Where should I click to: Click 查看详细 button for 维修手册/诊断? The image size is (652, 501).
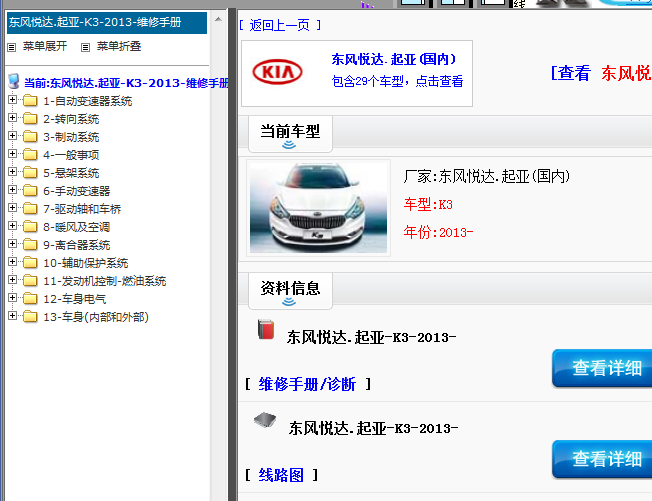point(602,368)
